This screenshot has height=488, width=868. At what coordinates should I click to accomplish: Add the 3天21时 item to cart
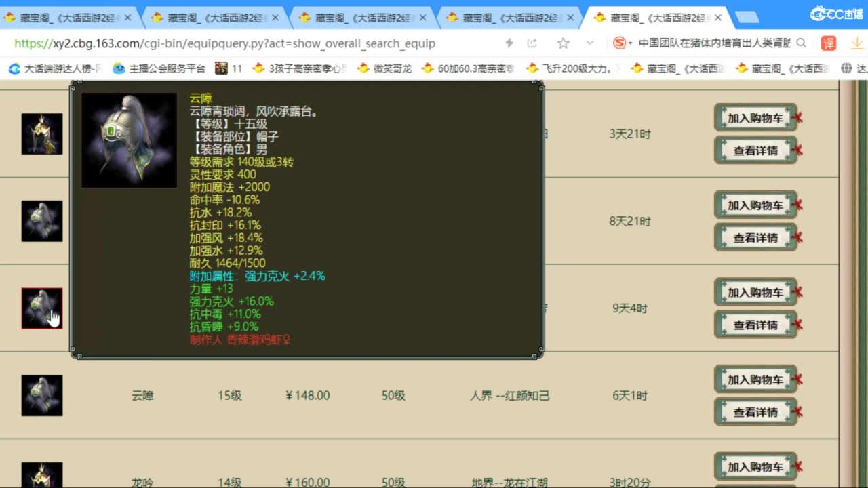755,118
